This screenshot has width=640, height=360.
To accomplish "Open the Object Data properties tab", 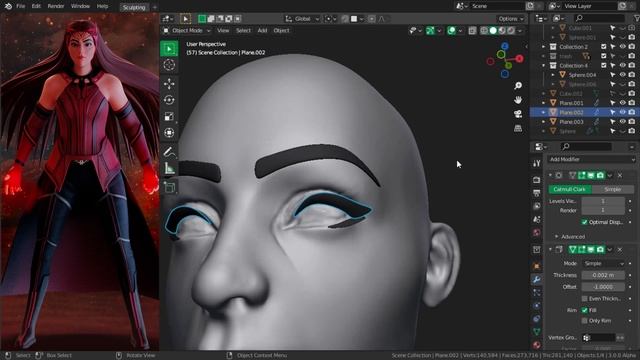I will coord(537,332).
